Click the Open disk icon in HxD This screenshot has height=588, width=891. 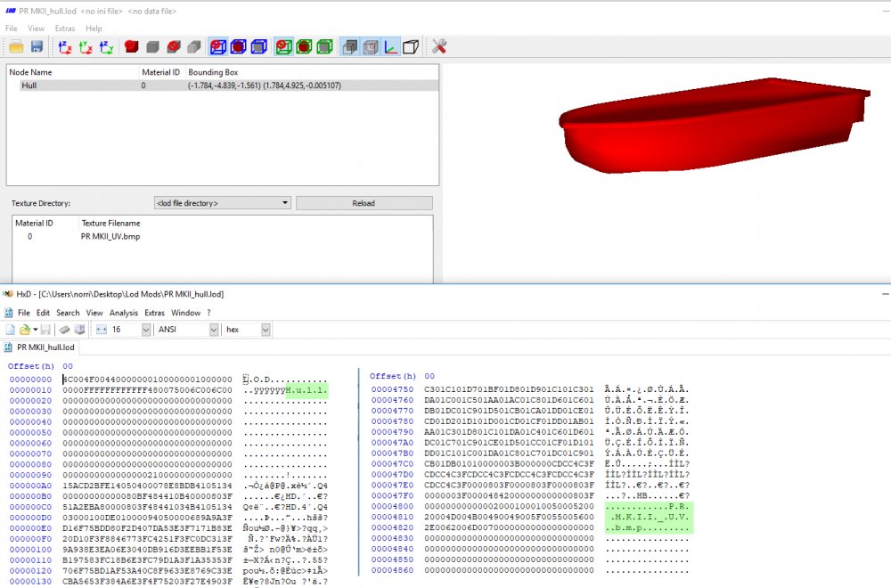(79, 330)
